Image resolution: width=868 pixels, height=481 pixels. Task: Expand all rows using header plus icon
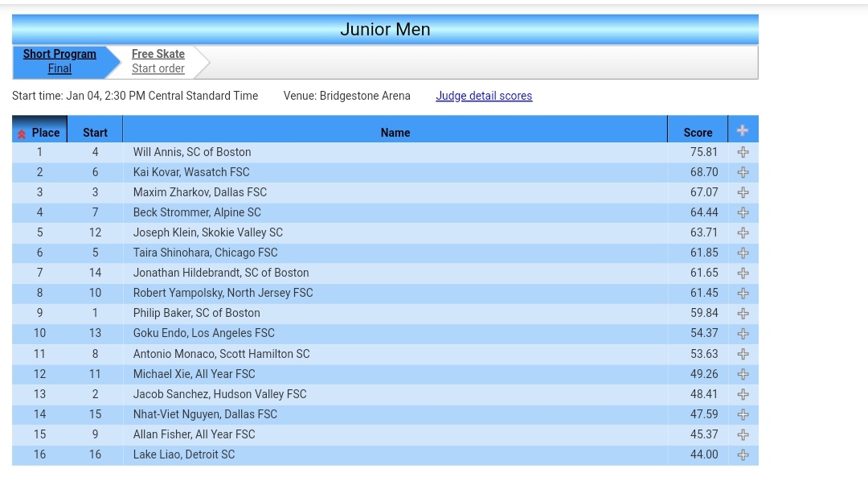pyautogui.click(x=743, y=131)
